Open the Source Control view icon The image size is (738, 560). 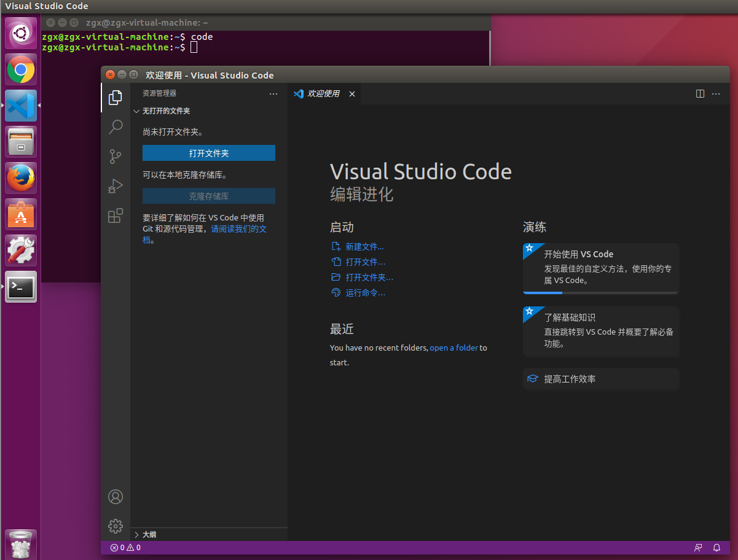(116, 157)
